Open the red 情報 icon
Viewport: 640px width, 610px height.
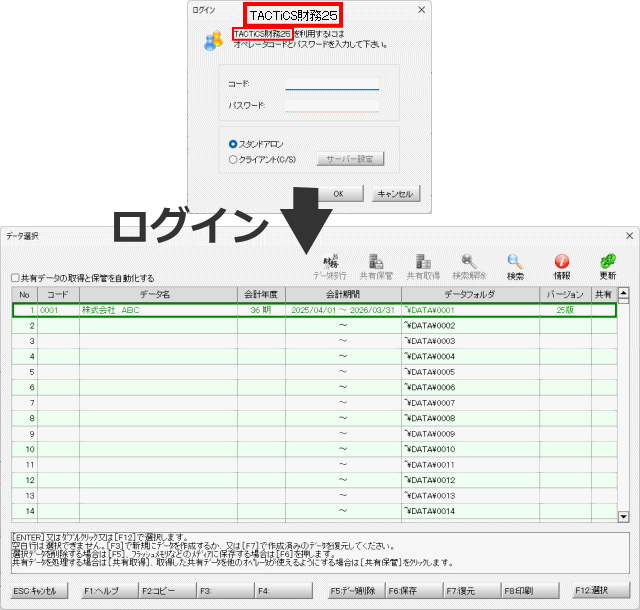tap(562, 267)
